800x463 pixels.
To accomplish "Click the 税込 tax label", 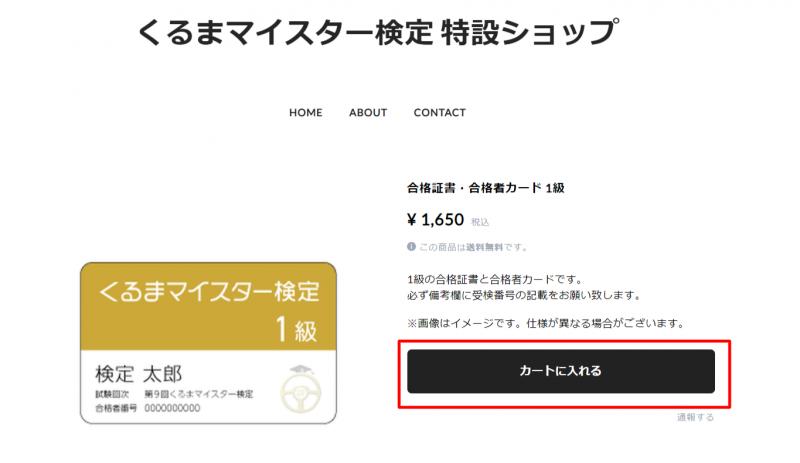I will [x=480, y=222].
